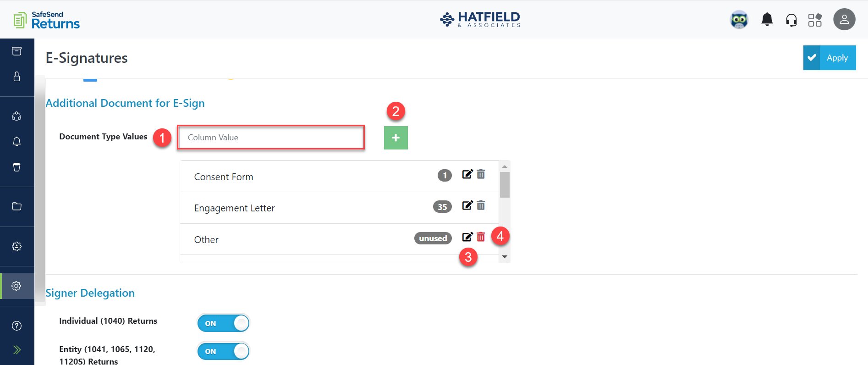The image size is (868, 365).
Task: Collapse the sidebar with the double chevron
Action: pos(17,349)
